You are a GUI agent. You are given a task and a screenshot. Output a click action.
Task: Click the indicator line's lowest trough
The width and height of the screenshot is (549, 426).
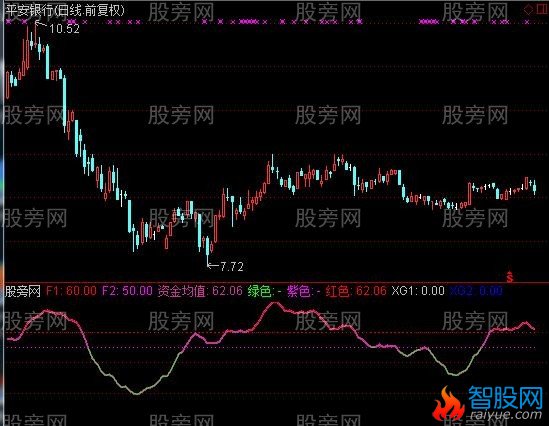click(x=137, y=393)
